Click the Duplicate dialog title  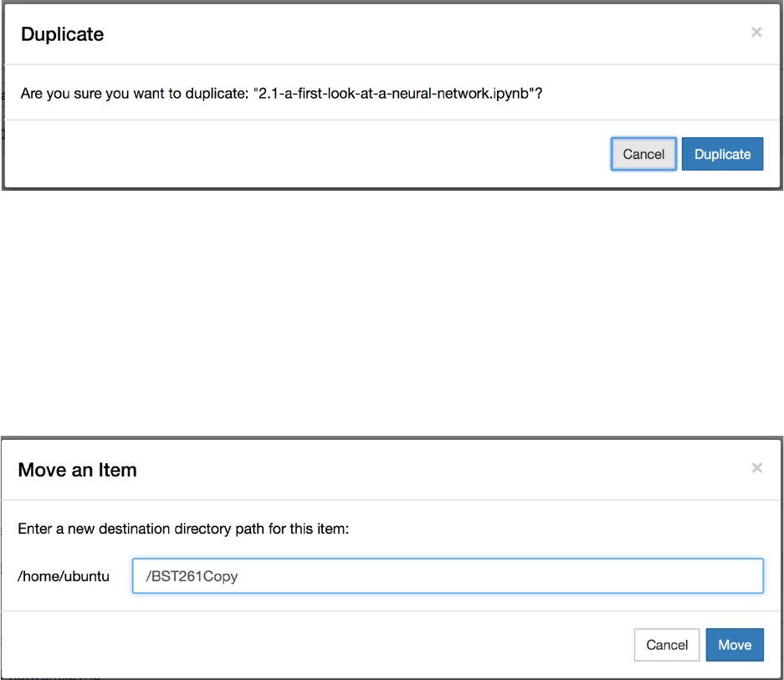[62, 34]
